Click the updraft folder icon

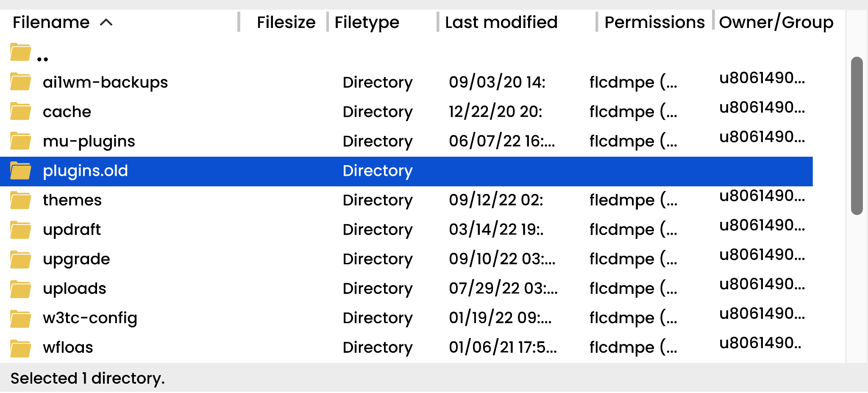click(20, 230)
